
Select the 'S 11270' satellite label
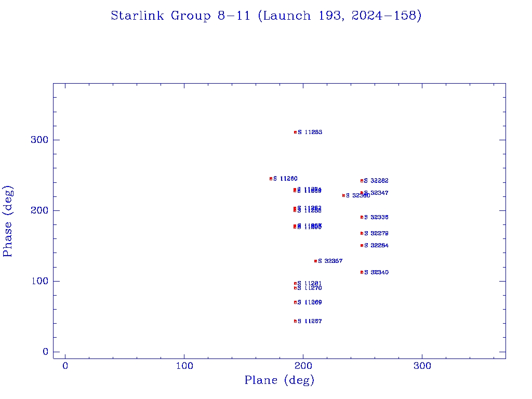pos(310,288)
